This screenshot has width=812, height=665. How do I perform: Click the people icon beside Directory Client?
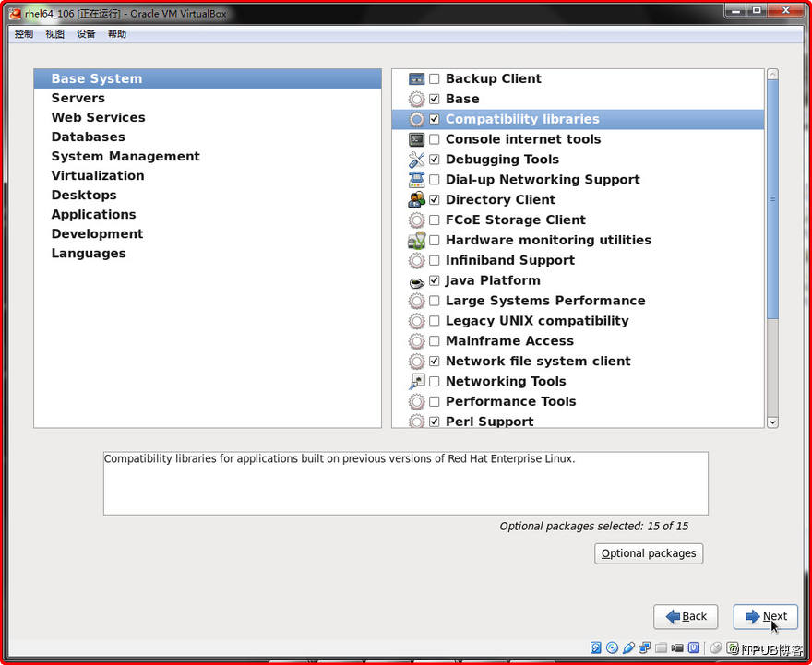pyautogui.click(x=416, y=200)
